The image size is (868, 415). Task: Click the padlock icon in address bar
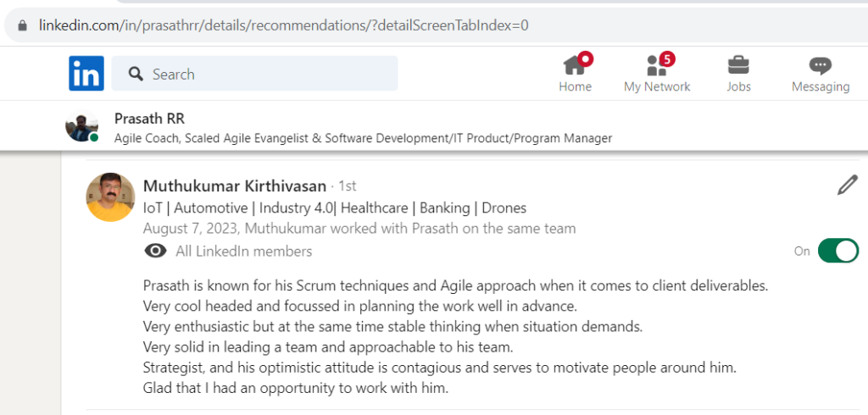tap(22, 25)
